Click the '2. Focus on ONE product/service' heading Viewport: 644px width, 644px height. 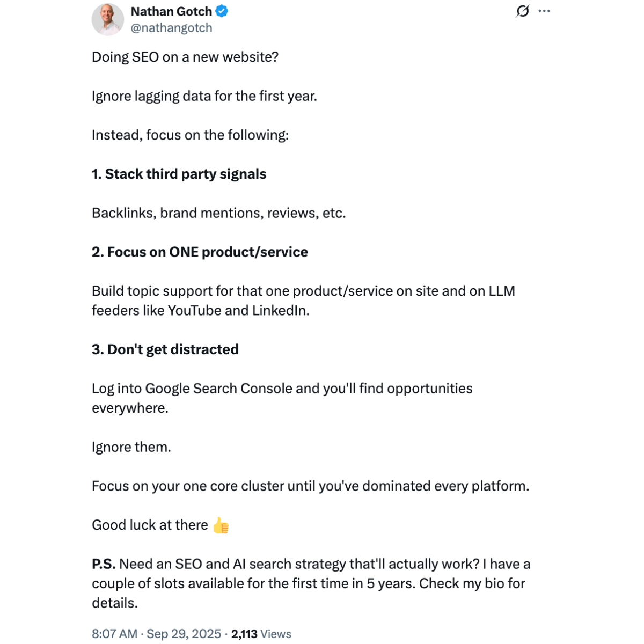(x=200, y=251)
